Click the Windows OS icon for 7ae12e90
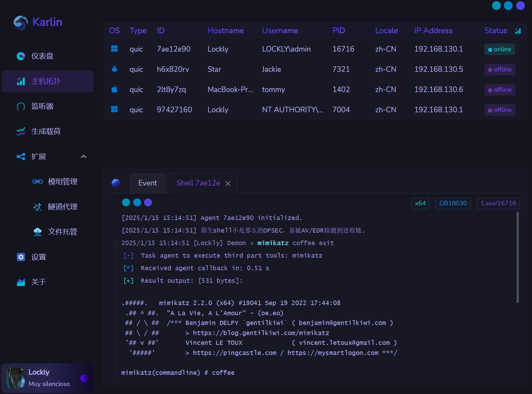The image size is (532, 394). tap(114, 49)
